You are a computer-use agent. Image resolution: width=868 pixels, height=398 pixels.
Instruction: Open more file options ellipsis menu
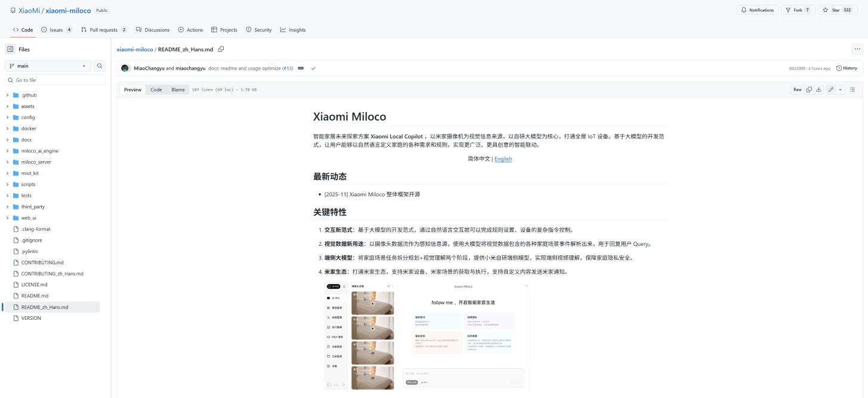[x=857, y=49]
